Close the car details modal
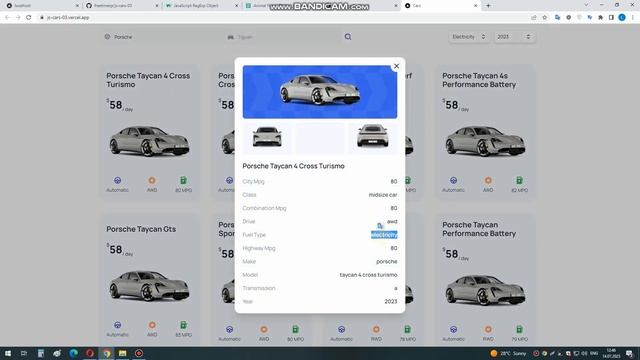This screenshot has height=360, width=640. point(396,66)
